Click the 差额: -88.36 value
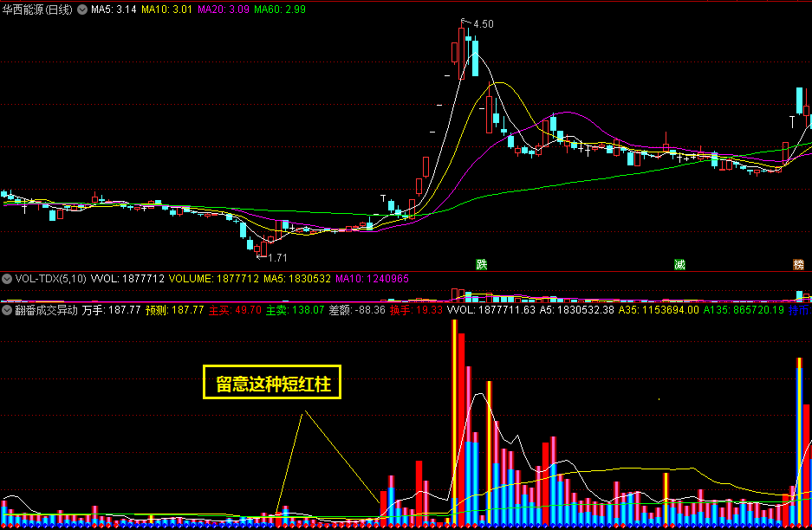 [x=357, y=310]
